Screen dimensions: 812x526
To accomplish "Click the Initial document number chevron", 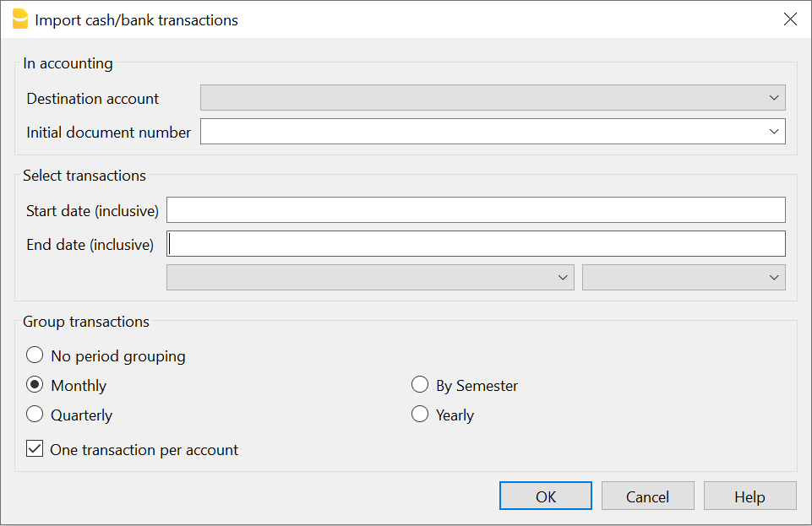I will click(x=773, y=131).
